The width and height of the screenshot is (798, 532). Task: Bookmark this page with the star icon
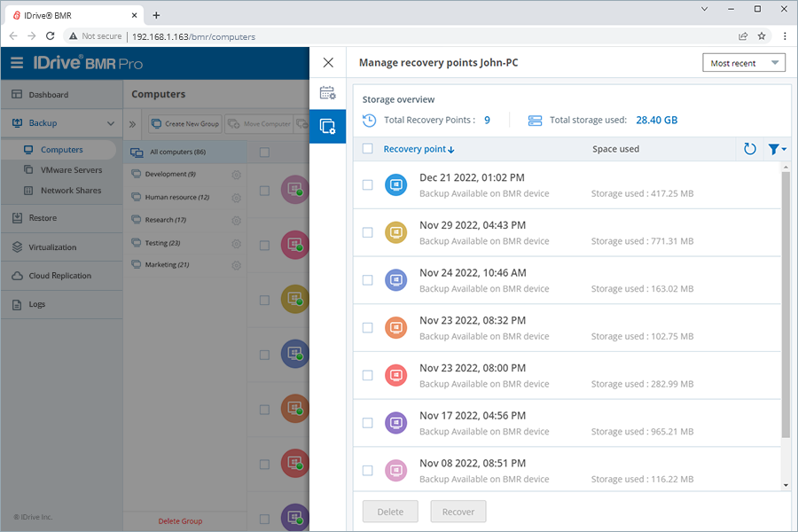(x=762, y=35)
